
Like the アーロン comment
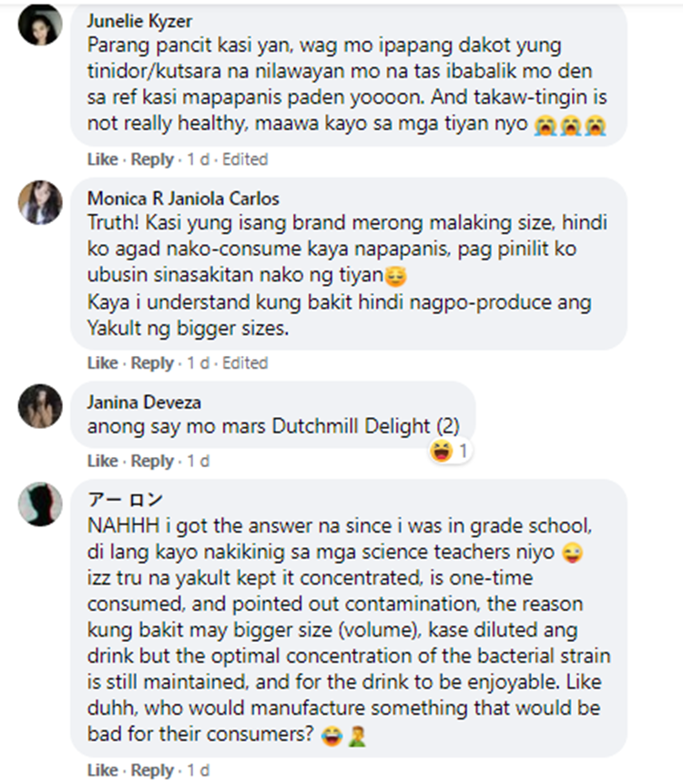[102, 771]
